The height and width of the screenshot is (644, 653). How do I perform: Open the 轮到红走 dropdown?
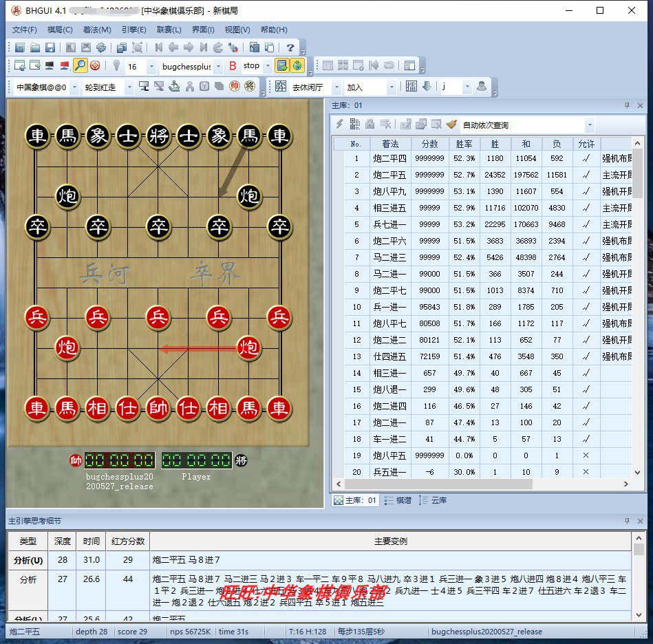click(x=129, y=87)
